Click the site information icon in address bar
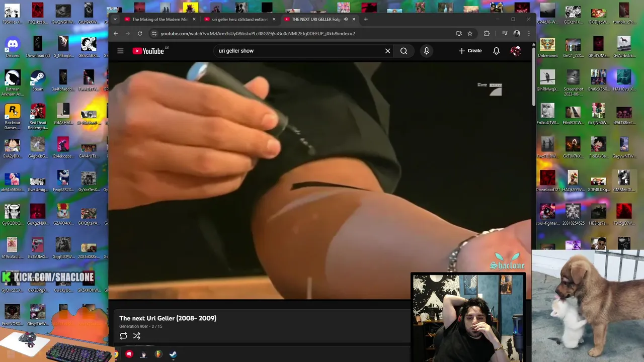644x362 pixels. [x=154, y=34]
